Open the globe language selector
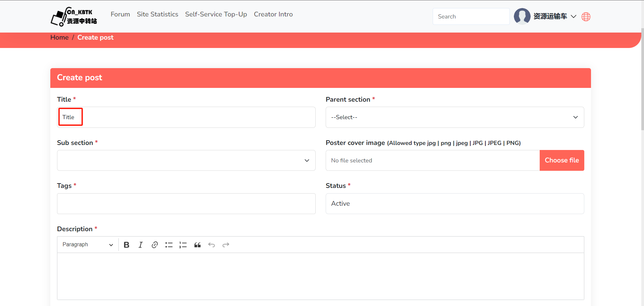This screenshot has width=644, height=306. click(586, 17)
